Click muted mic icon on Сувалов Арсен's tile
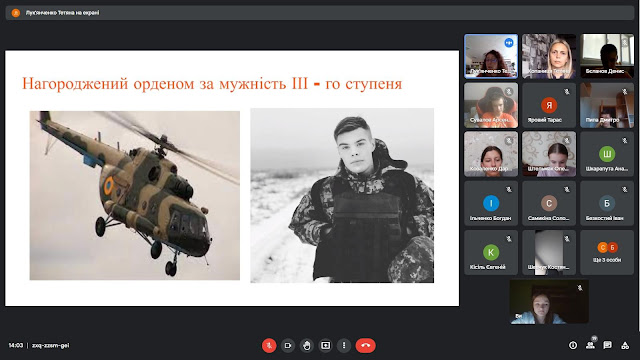The image size is (640, 360). tap(509, 92)
